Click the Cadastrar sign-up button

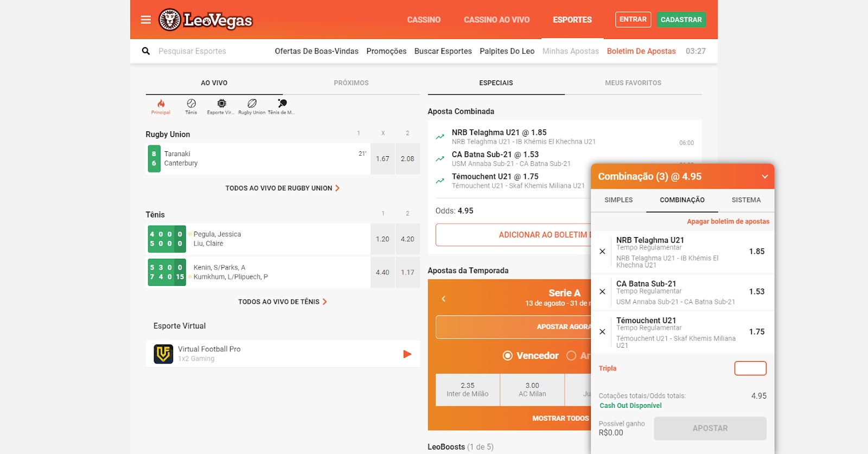681,20
